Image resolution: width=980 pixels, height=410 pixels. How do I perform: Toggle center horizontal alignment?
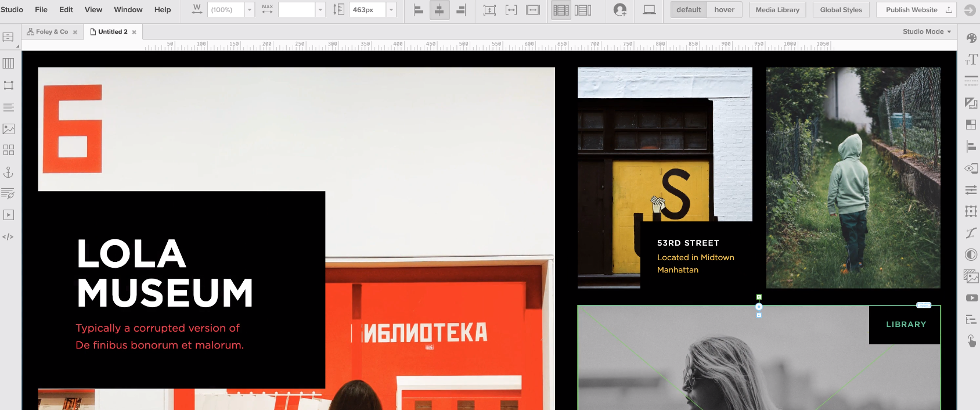(439, 10)
